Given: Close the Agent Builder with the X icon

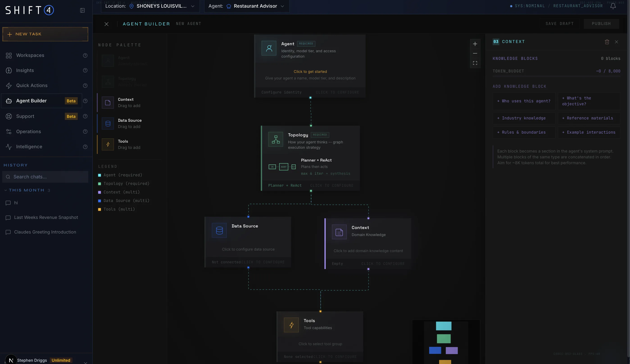Looking at the screenshot, I should (x=107, y=24).
